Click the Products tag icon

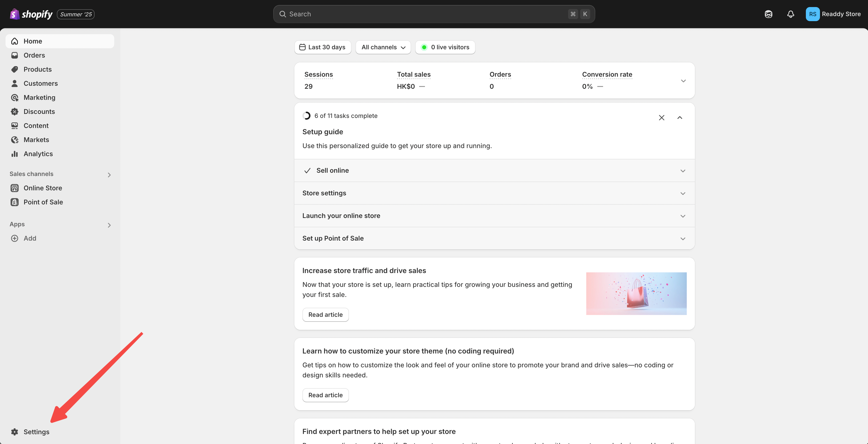(15, 69)
